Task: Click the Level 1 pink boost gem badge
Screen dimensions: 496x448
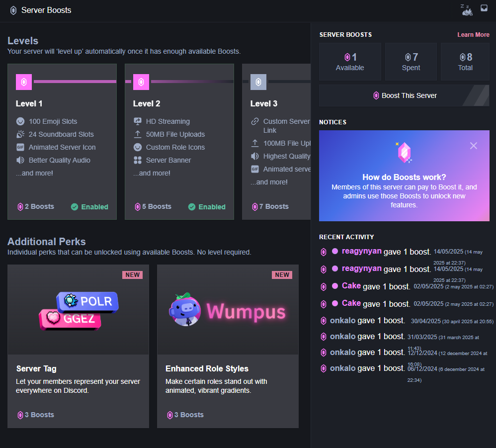Action: point(24,82)
